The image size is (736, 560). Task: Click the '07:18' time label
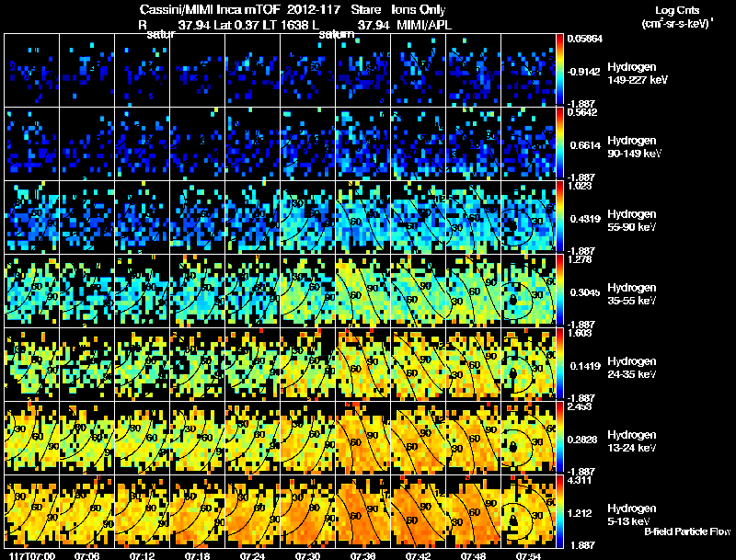click(197, 555)
